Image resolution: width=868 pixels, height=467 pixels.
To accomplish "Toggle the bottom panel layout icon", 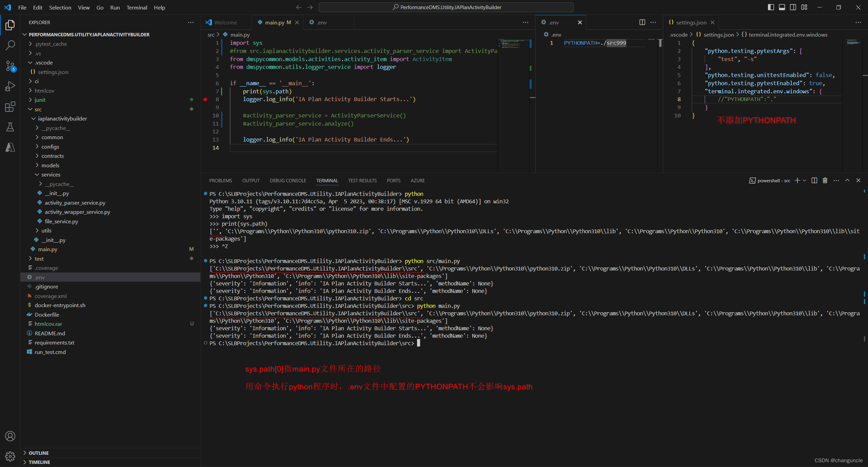I will click(782, 7).
